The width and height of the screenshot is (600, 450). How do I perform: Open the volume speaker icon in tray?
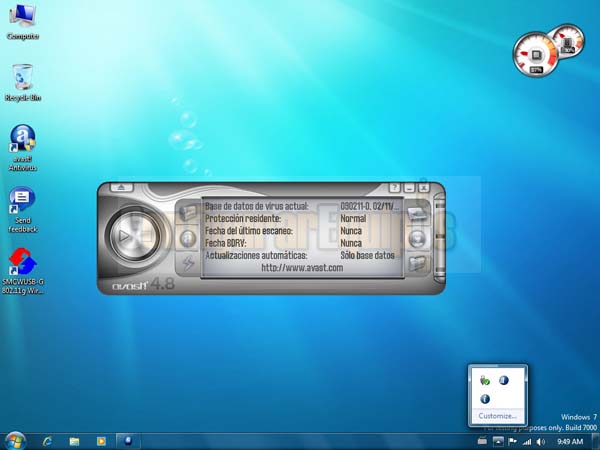tap(541, 442)
